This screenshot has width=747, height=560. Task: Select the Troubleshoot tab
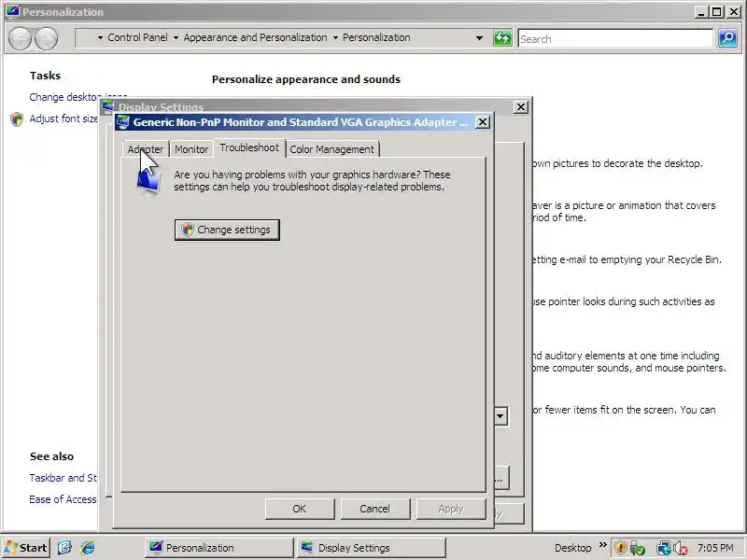(x=249, y=147)
